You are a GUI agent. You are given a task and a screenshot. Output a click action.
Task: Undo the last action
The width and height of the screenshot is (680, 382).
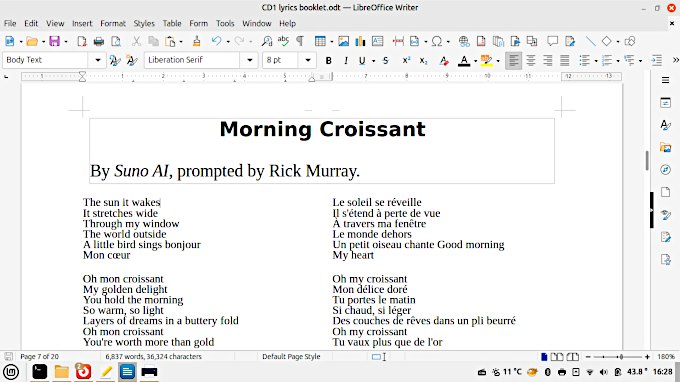(216, 41)
